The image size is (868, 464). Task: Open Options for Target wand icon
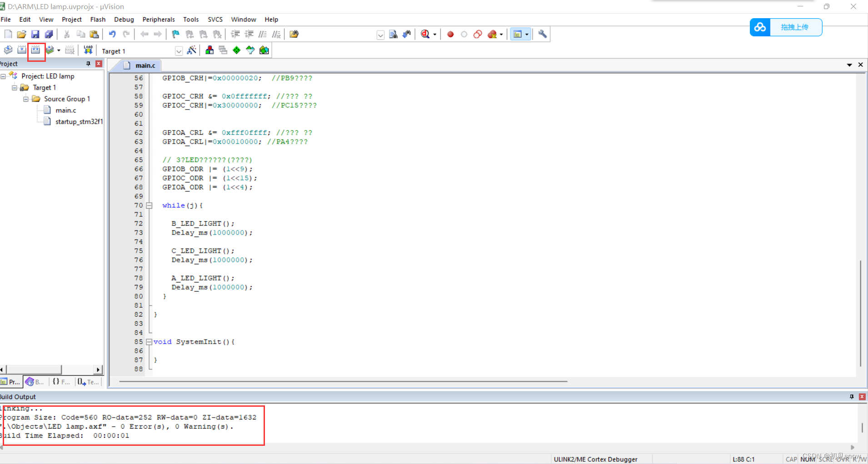[192, 50]
